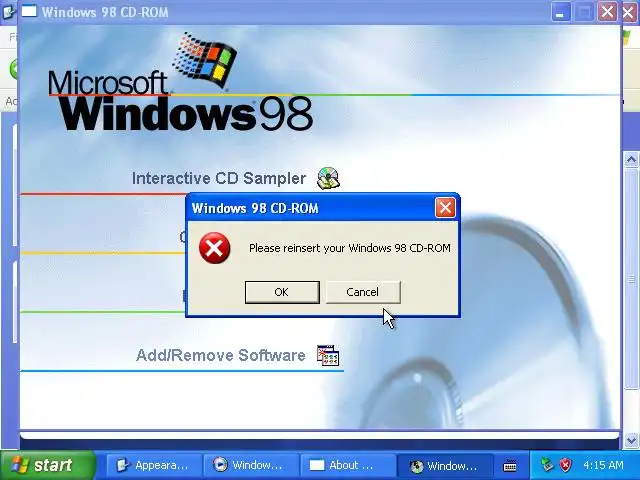Image resolution: width=640 pixels, height=480 pixels.
Task: Minimize the Windows 98 CD-ROM main window
Action: tap(560, 12)
